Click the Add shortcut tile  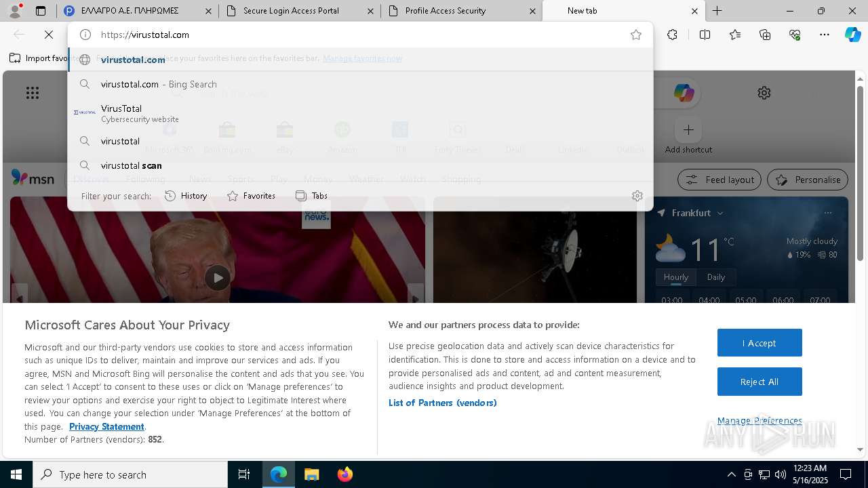pos(688,136)
